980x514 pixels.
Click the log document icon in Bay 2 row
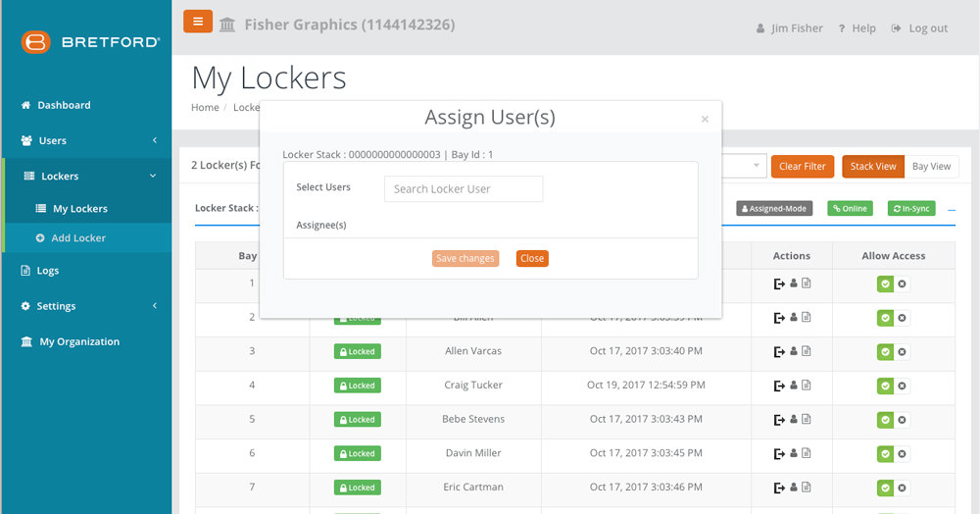[x=807, y=317]
